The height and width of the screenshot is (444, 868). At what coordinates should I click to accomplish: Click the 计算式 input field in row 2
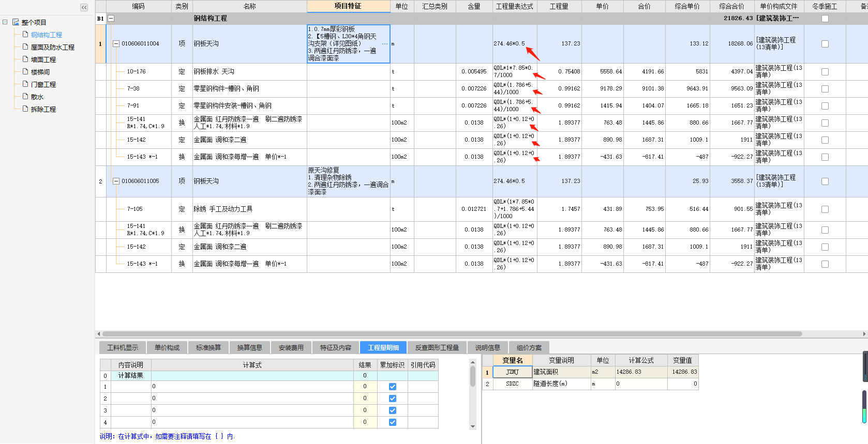(x=252, y=399)
